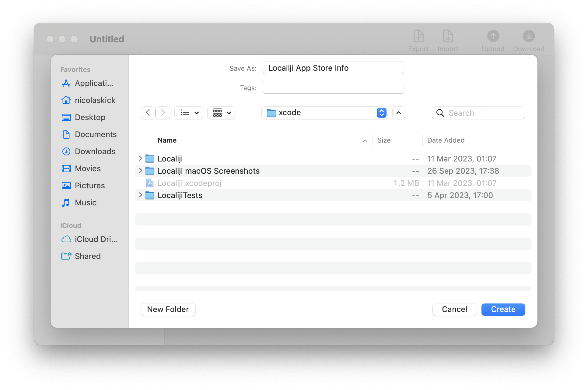Image resolution: width=588 pixels, height=390 pixels.
Task: Click the Save As name field
Action: click(333, 68)
